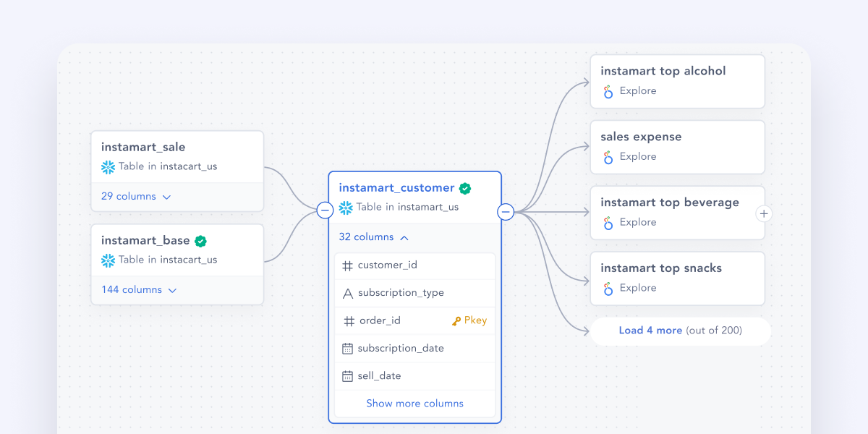Collapse upstream lineage with left minus button

point(325,210)
